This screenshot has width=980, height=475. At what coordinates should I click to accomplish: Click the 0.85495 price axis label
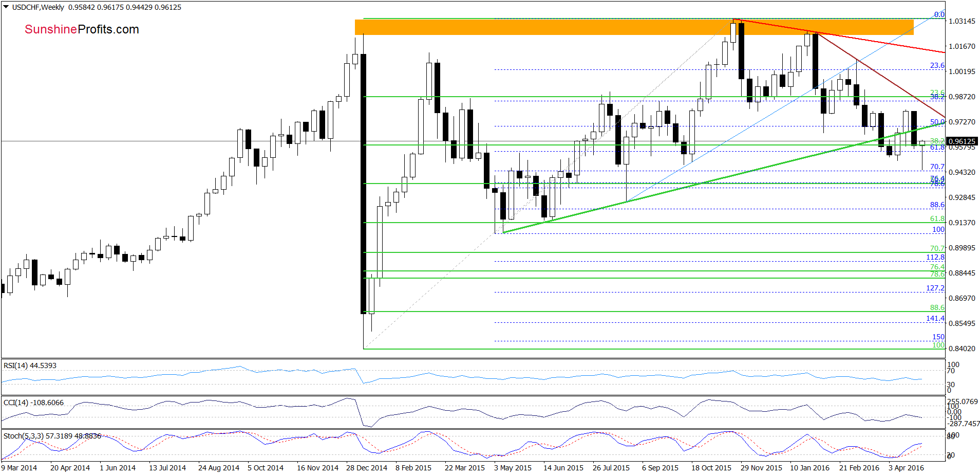pyautogui.click(x=962, y=323)
